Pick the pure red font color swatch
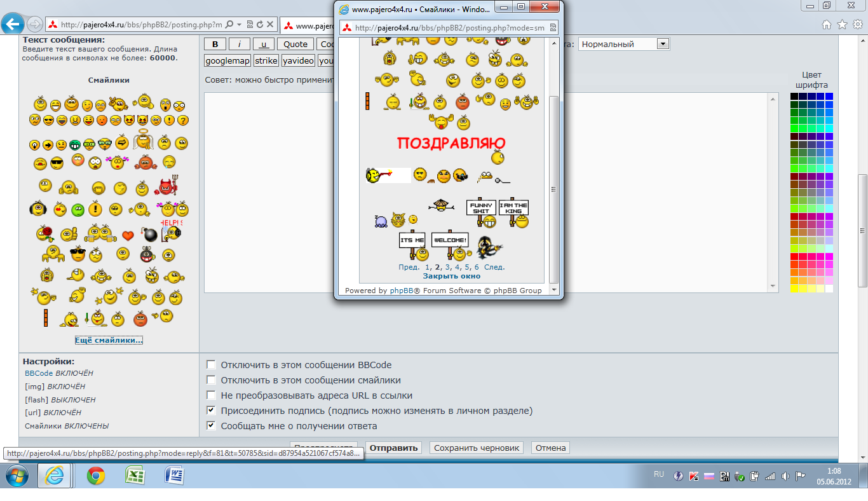 [x=794, y=256]
